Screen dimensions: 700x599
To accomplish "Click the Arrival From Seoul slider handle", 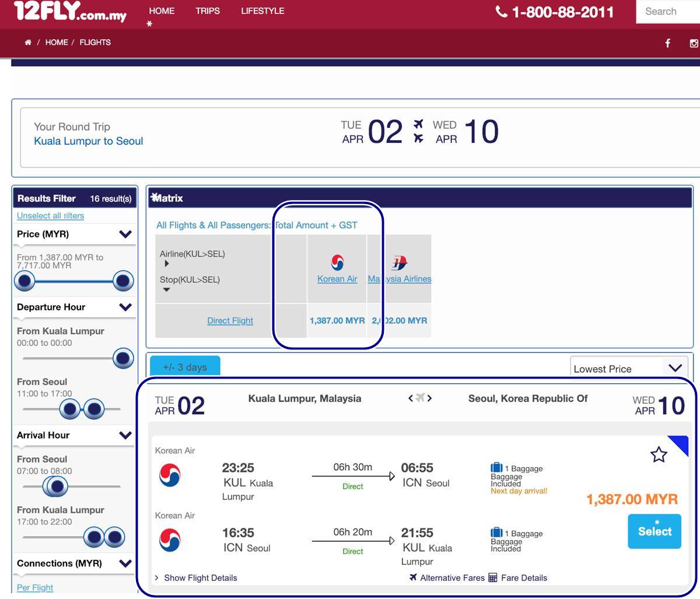I will click(56, 486).
